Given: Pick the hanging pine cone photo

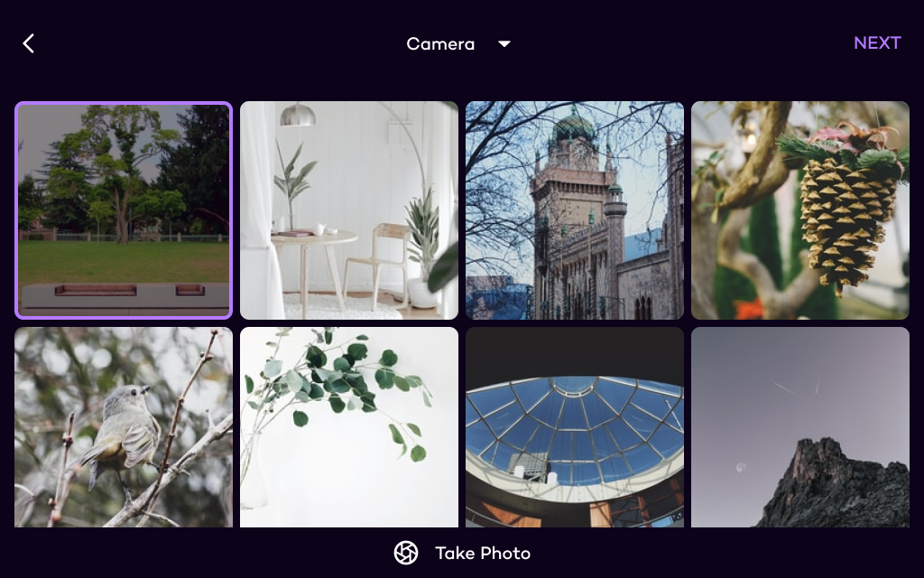Looking at the screenshot, I should [x=800, y=210].
